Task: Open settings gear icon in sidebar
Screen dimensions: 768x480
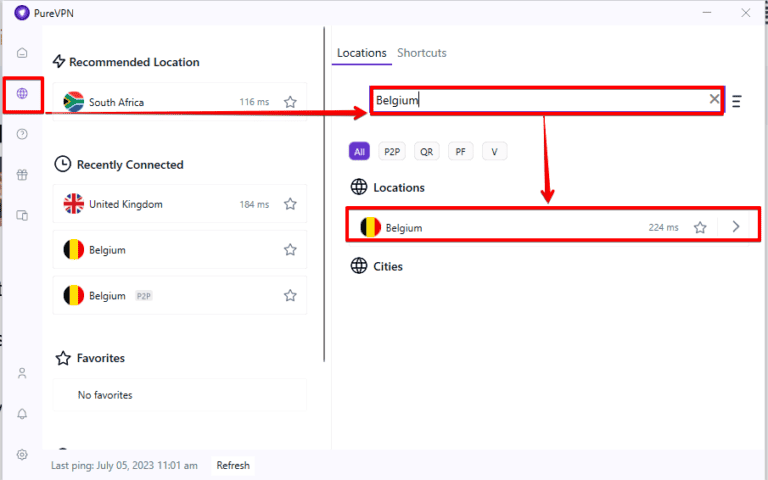Action: click(22, 455)
